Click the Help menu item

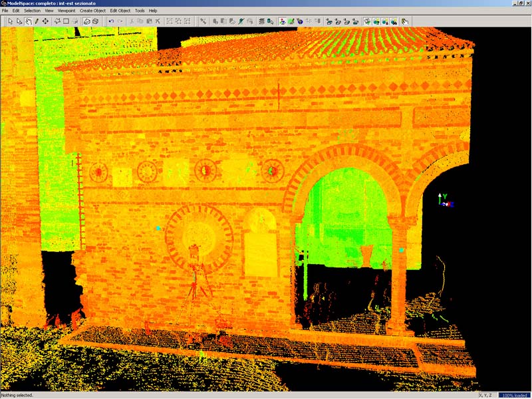tap(153, 11)
